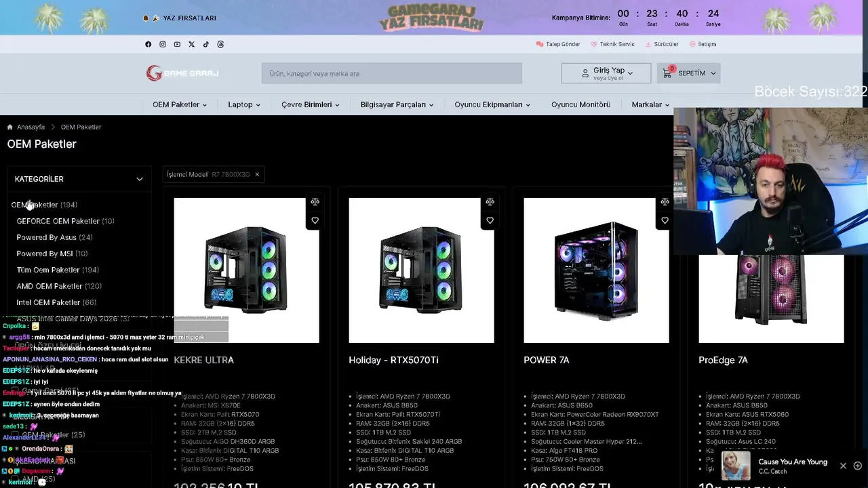Expand the Markalar menu
The image size is (868, 488).
pos(650,104)
